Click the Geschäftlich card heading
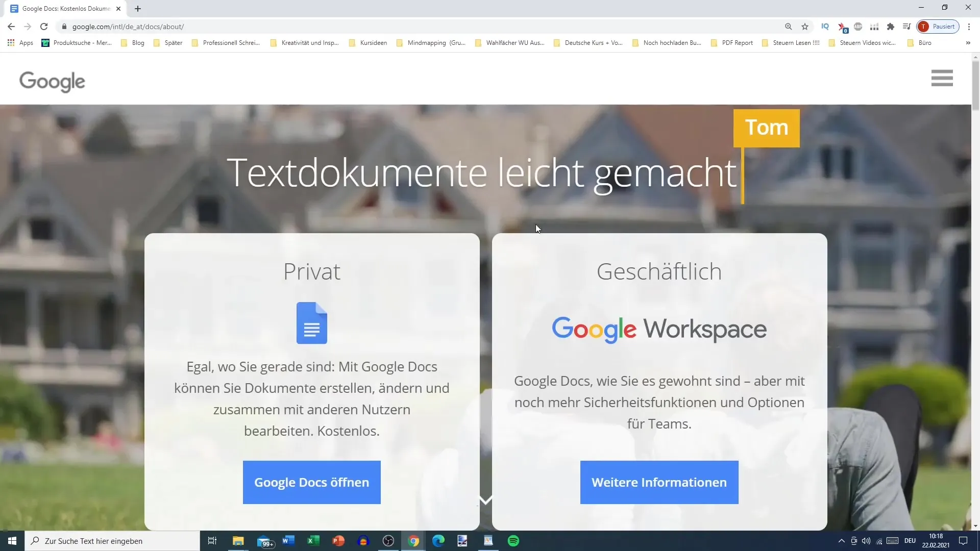Screen dimensions: 980x551 tap(659, 271)
